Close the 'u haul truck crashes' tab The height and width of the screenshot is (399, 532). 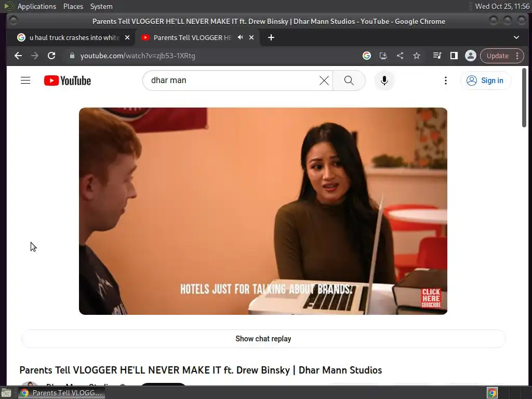coord(127,37)
